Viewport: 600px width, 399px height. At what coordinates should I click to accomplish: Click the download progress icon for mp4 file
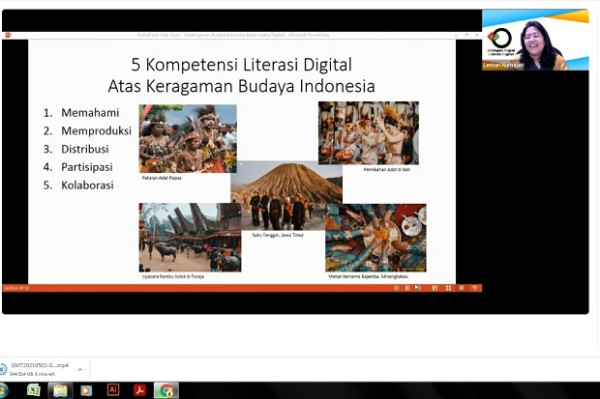tap(3, 370)
